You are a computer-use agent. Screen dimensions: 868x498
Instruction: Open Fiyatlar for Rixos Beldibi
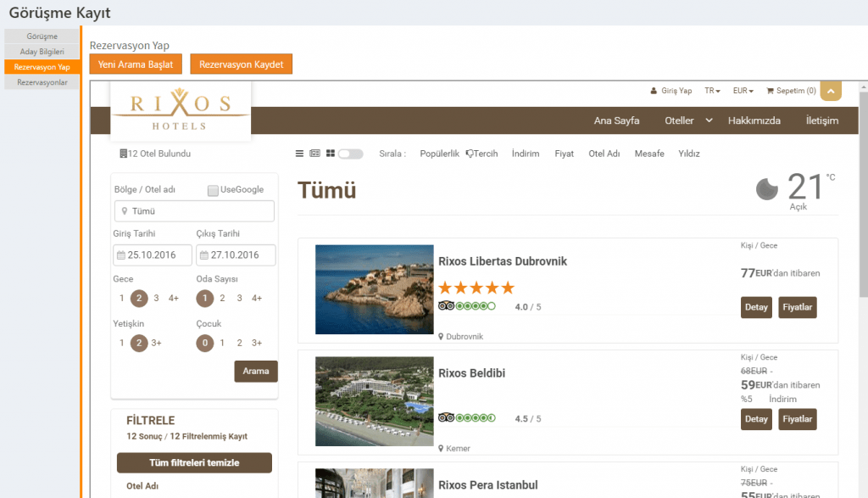[x=797, y=419]
